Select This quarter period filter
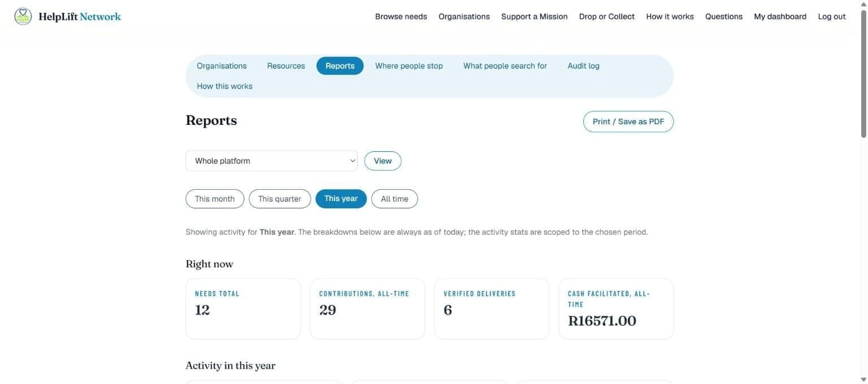868x384 pixels. (x=280, y=199)
